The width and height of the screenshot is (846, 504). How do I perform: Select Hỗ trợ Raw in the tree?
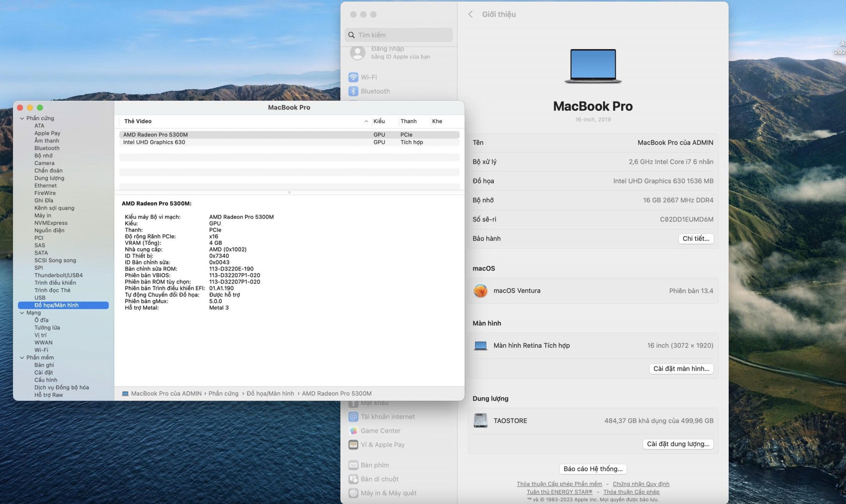click(48, 395)
